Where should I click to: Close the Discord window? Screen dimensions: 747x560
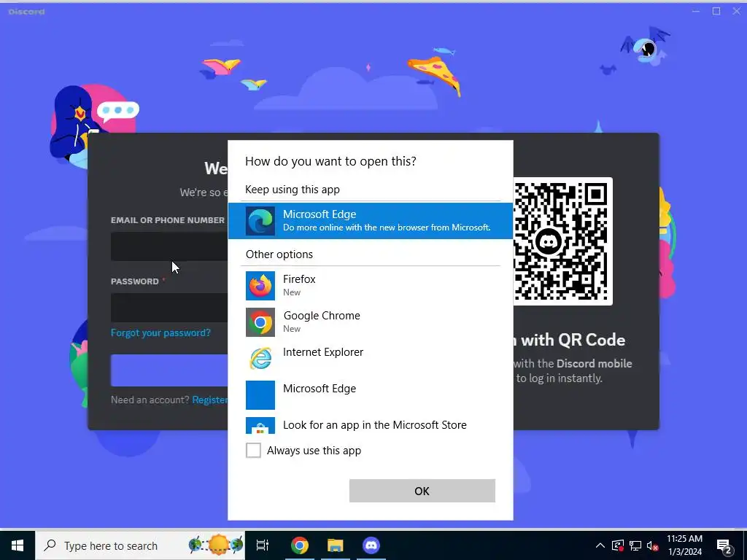[737, 11]
